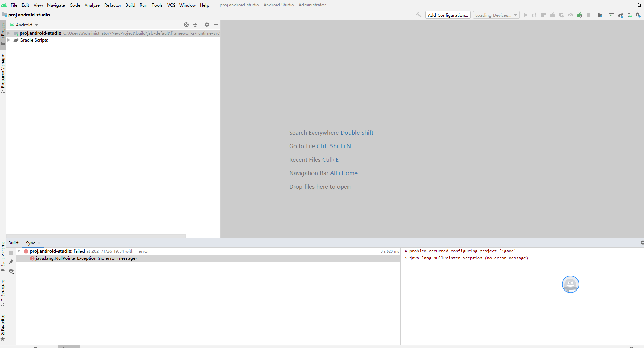Image resolution: width=644 pixels, height=348 pixels.
Task: Hide the Project panel with minus icon
Action: click(x=216, y=25)
